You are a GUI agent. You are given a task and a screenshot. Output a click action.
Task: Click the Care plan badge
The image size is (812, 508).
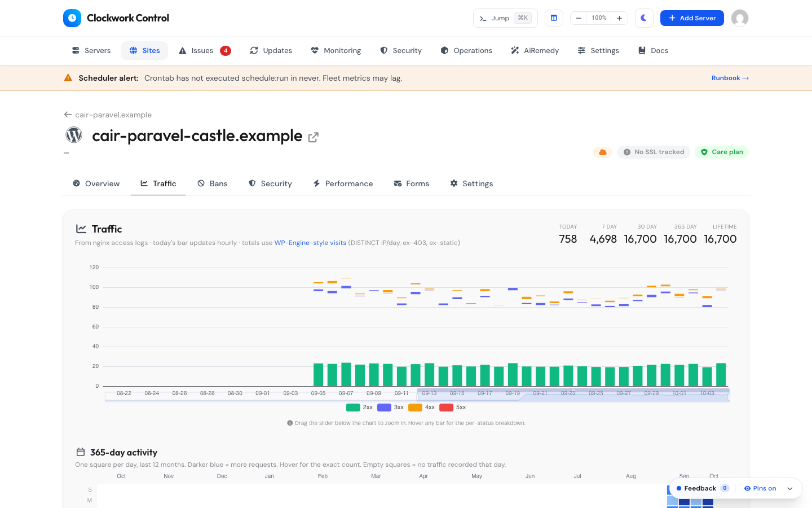click(x=722, y=152)
